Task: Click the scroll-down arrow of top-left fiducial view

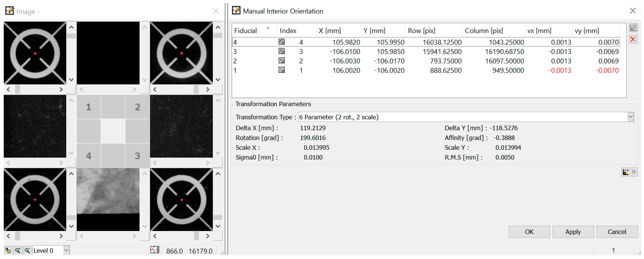Action: 71,80
